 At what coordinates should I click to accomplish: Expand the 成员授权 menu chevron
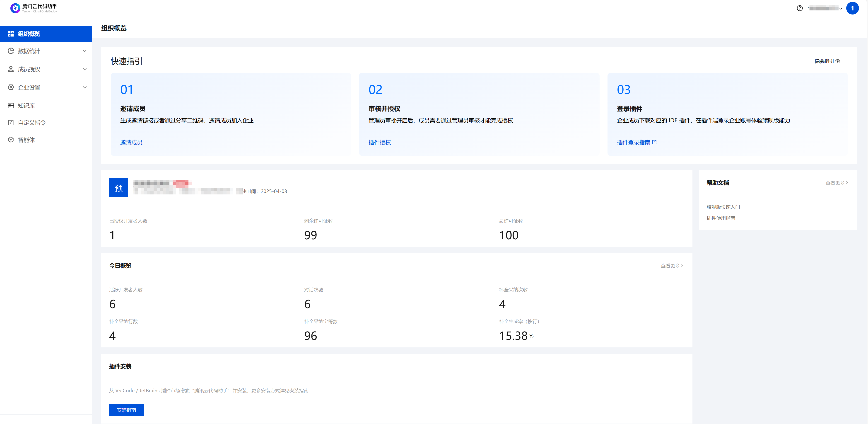pyautogui.click(x=84, y=69)
